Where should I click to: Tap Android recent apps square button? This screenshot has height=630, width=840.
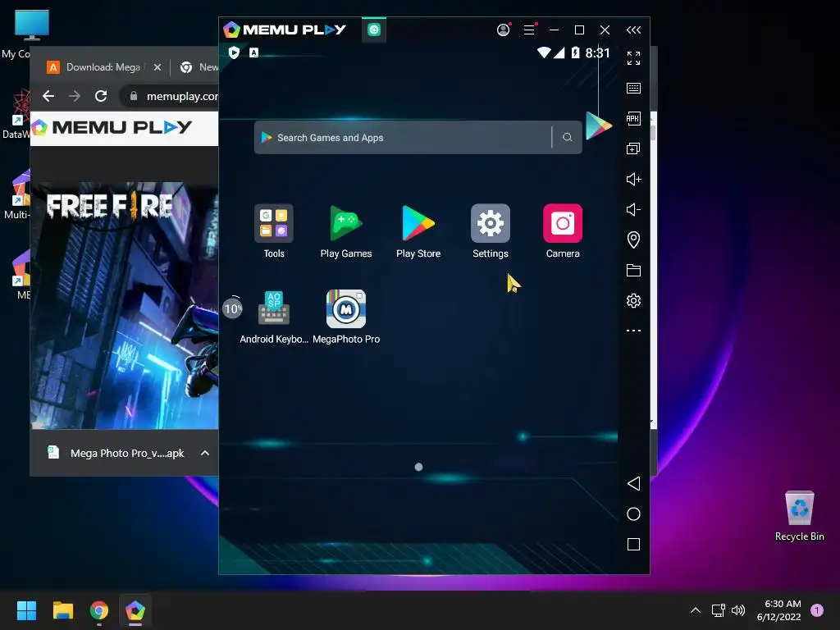pyautogui.click(x=633, y=545)
